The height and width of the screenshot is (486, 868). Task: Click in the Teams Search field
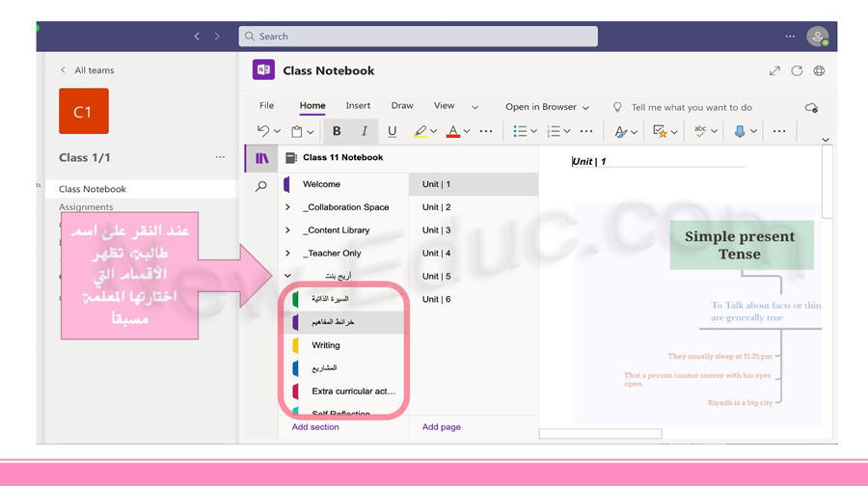click(418, 36)
